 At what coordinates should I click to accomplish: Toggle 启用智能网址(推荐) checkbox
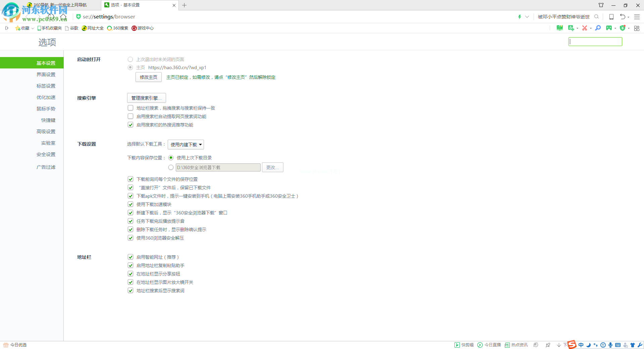click(130, 257)
